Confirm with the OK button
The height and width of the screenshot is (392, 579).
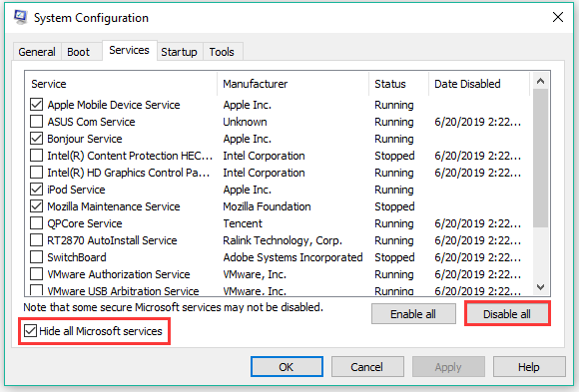287,367
